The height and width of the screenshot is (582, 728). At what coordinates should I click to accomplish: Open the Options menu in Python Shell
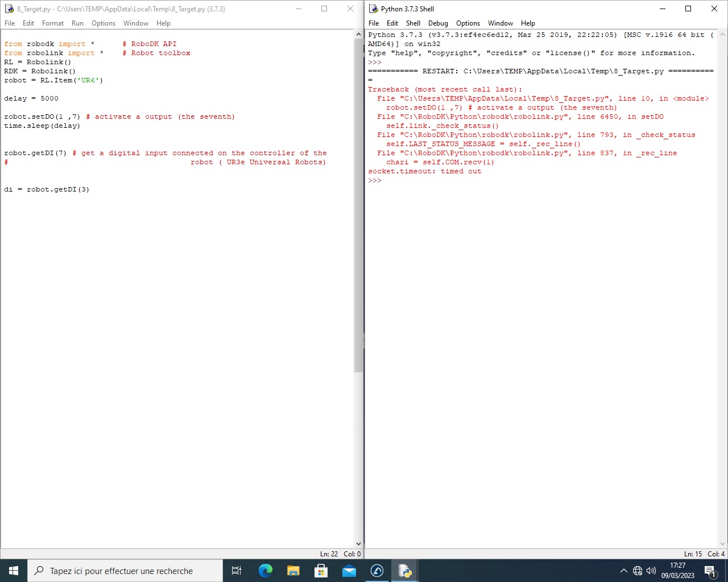(x=468, y=23)
